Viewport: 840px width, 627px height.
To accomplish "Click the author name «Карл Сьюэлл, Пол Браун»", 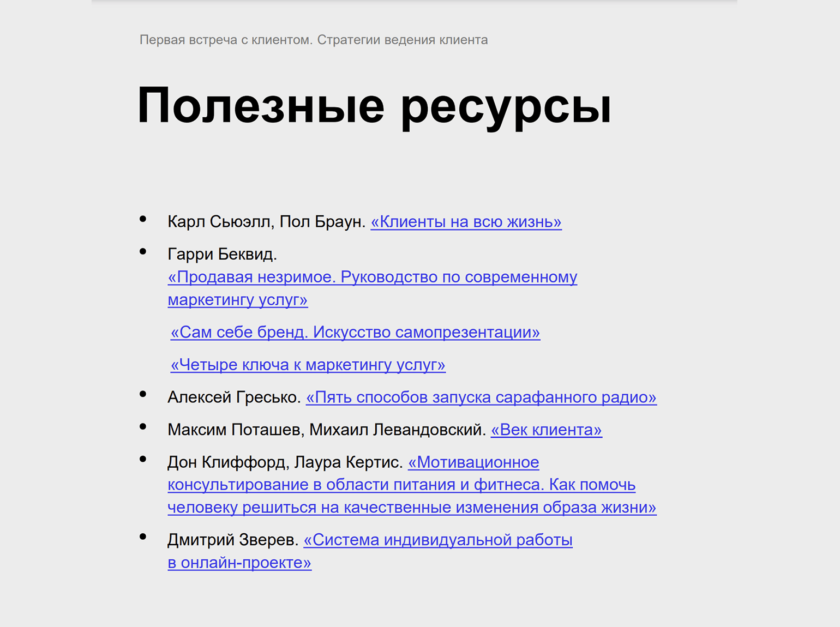I will click(266, 222).
